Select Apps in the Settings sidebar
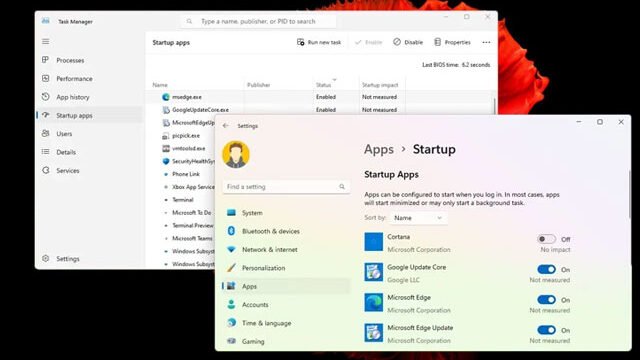Image resolution: width=640 pixels, height=360 pixels. coord(286,287)
